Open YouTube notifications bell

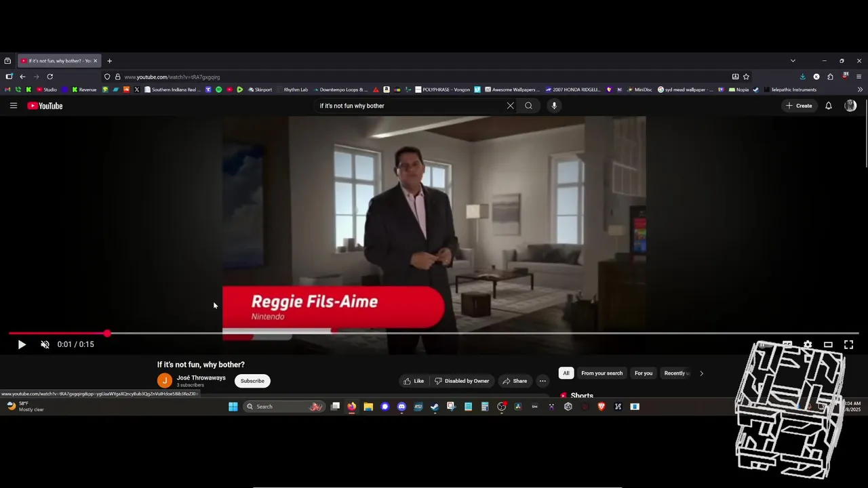click(x=828, y=106)
